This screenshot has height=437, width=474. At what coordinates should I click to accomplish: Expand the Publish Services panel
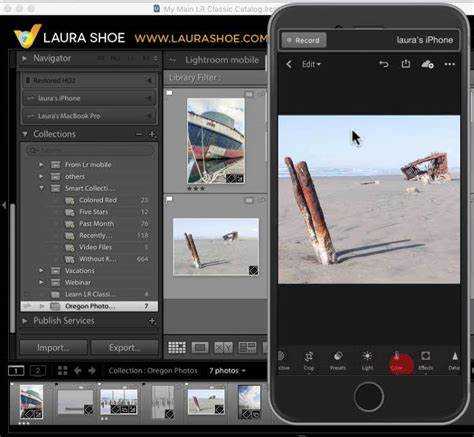click(x=24, y=321)
